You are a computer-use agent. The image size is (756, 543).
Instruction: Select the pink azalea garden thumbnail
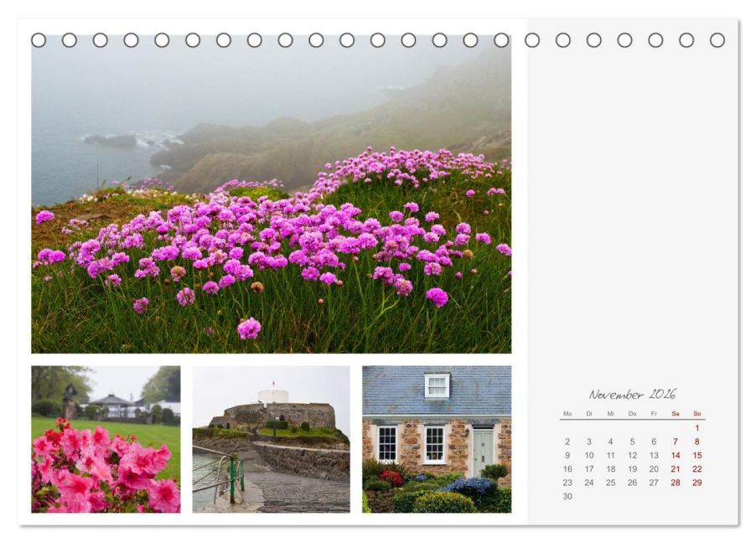pyautogui.click(x=106, y=439)
